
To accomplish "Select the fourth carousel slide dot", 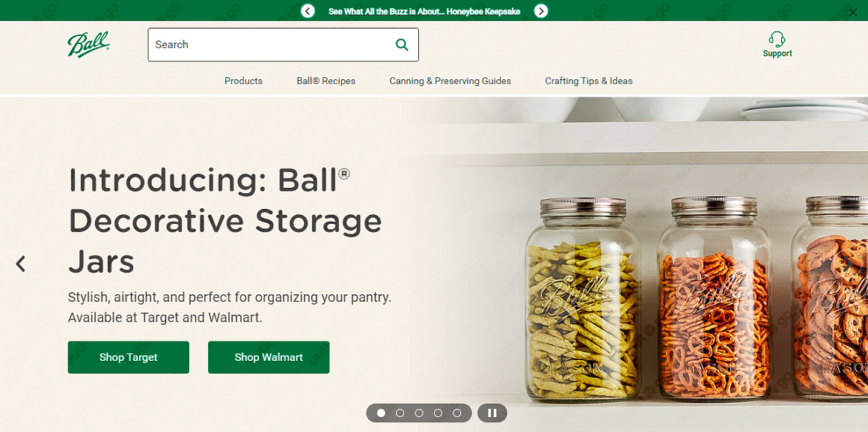I will tap(438, 413).
